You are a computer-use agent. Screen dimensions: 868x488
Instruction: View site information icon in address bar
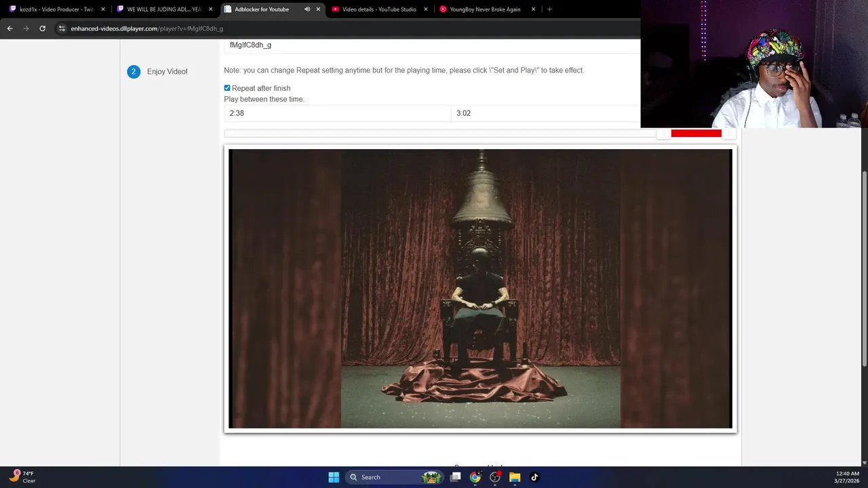pos(62,28)
